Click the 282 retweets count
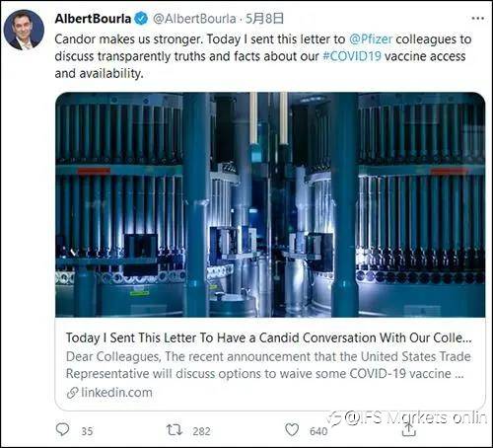 (x=201, y=431)
